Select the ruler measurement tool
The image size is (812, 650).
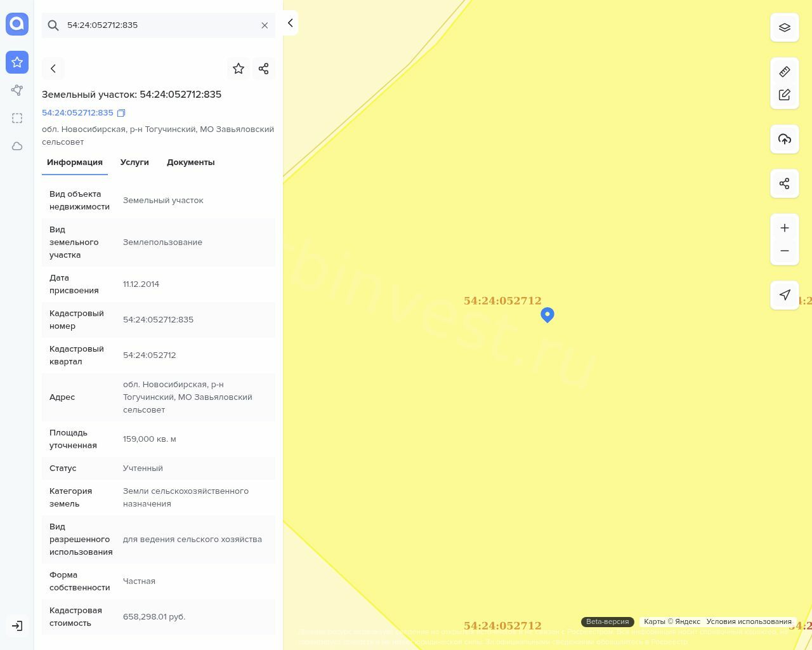pyautogui.click(x=785, y=72)
